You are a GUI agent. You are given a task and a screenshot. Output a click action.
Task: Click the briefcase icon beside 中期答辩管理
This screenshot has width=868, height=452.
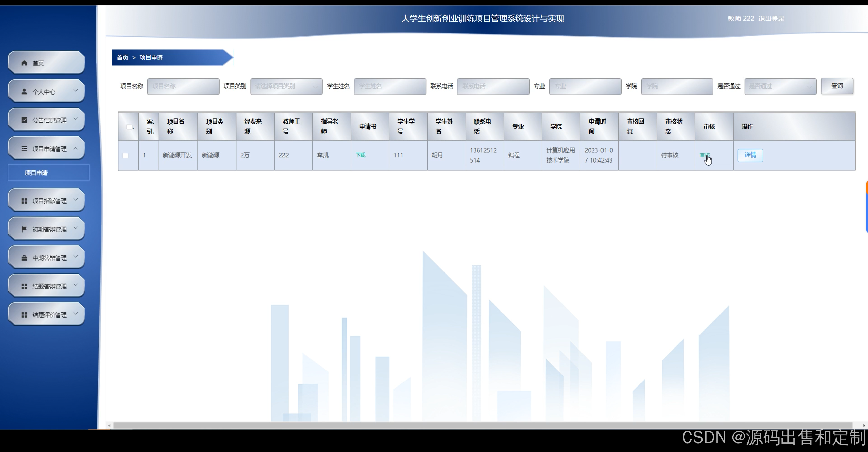(x=24, y=258)
